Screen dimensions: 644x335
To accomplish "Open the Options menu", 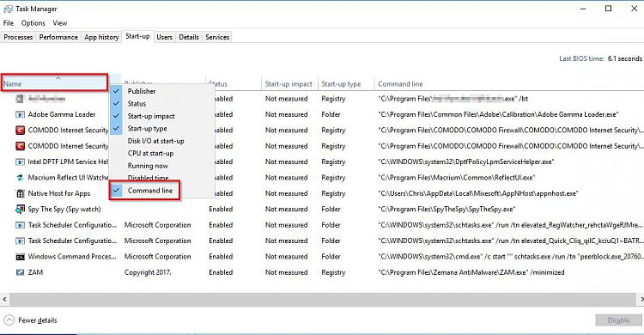I will 33,23.
